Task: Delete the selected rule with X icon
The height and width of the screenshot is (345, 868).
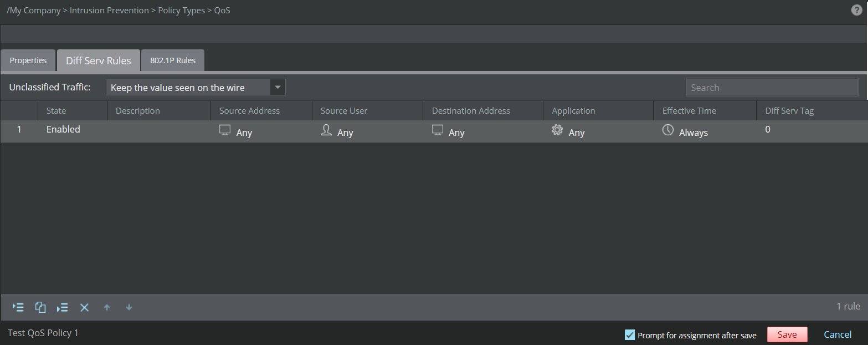Action: 84,307
